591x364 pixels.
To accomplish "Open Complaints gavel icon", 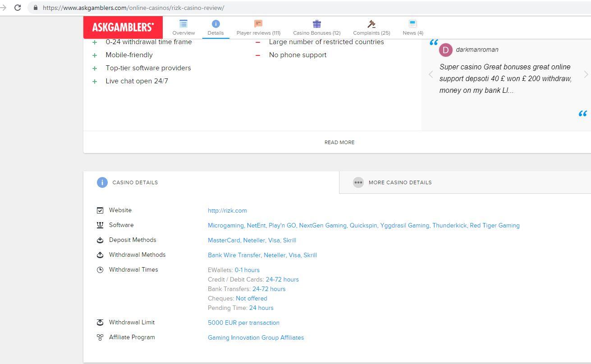I will pos(371,24).
